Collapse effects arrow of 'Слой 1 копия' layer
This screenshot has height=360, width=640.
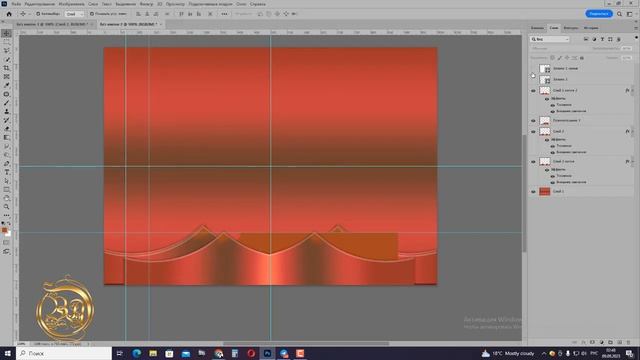[x=633, y=162]
